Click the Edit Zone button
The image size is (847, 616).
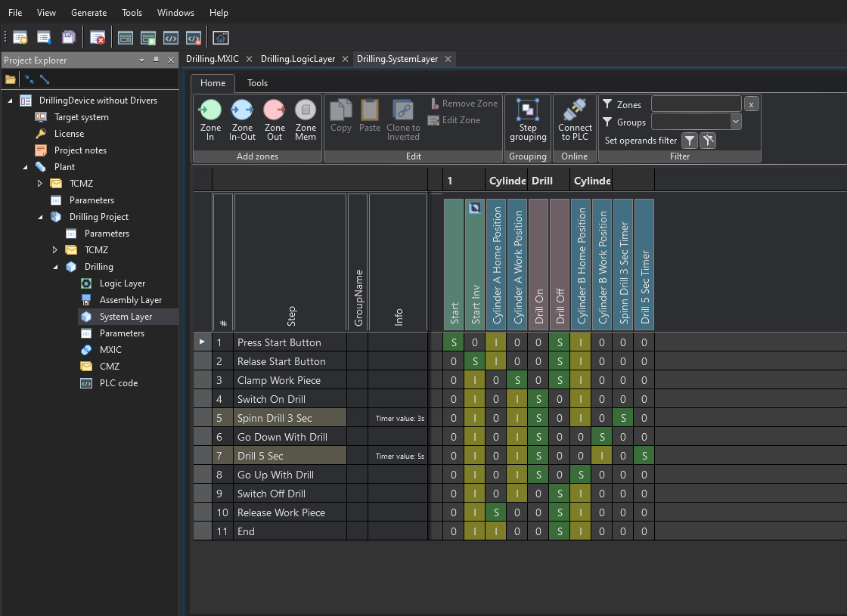[455, 120]
